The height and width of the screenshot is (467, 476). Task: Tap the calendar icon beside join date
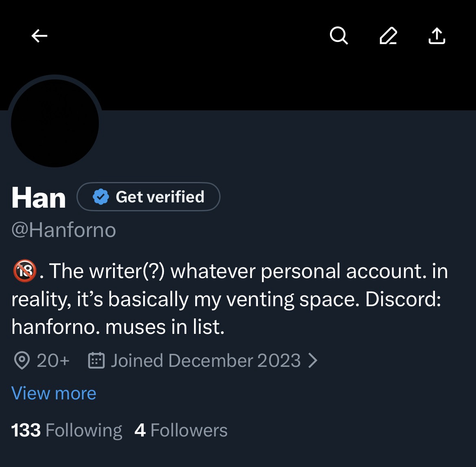[x=96, y=361]
